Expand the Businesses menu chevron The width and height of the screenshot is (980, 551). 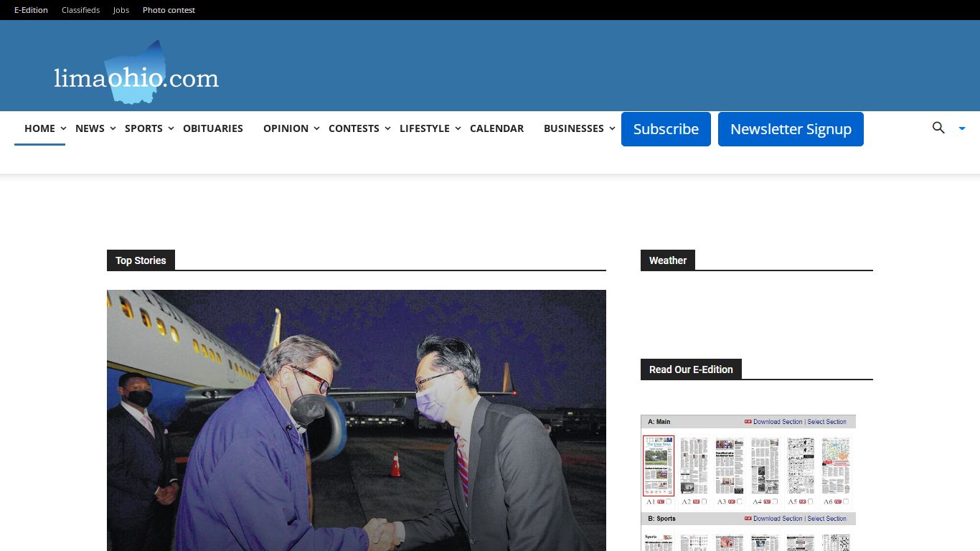coord(612,128)
